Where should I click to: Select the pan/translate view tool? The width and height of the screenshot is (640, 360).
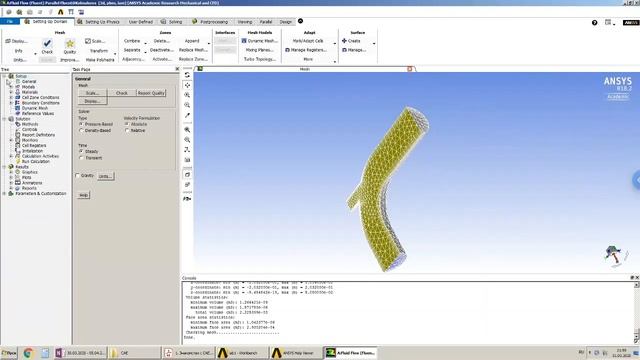coord(187,85)
